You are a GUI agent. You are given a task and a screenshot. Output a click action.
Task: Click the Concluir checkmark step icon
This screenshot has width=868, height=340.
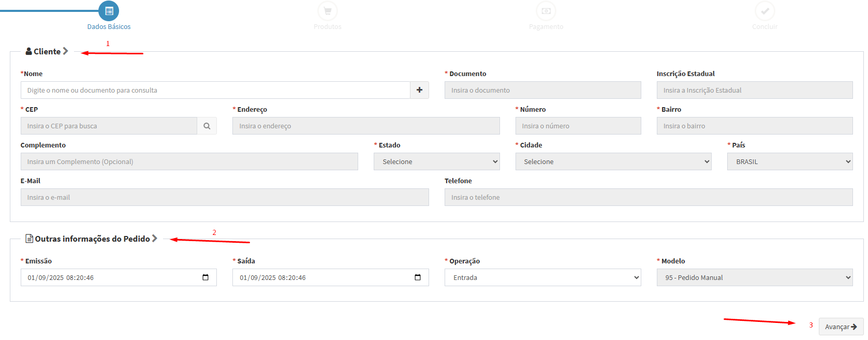(x=764, y=11)
